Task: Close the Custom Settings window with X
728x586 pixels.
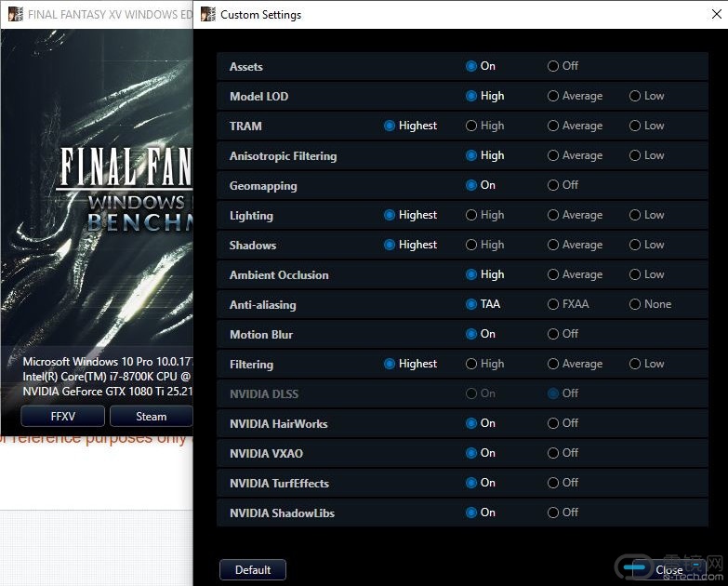Action: 706,15
